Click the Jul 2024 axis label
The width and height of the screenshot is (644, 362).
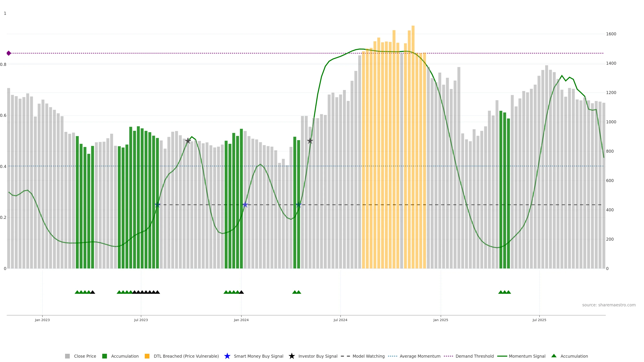340,320
